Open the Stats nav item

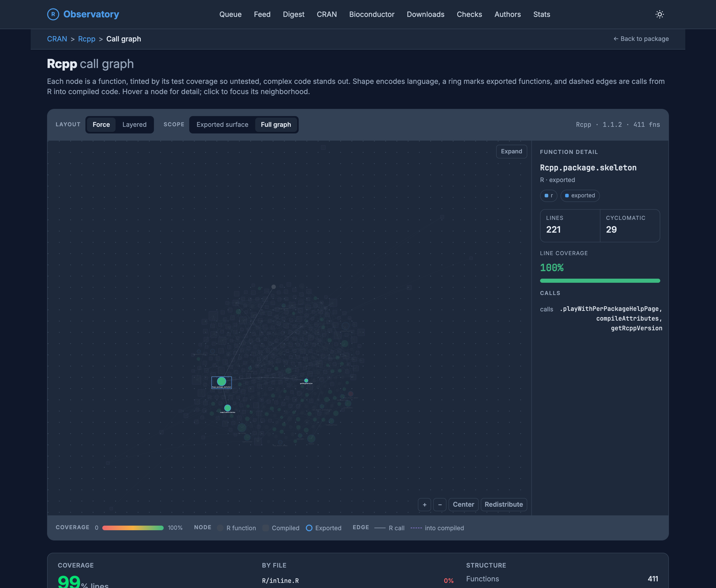coord(542,14)
